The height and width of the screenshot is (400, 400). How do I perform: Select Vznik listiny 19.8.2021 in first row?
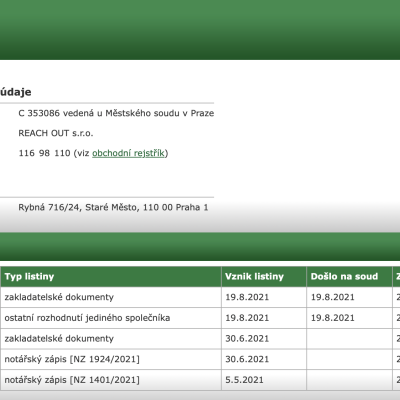[264, 297]
